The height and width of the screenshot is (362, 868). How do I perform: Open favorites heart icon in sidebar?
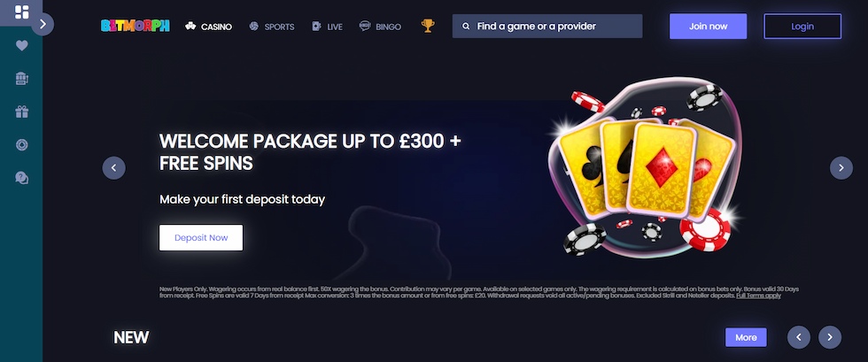[21, 46]
